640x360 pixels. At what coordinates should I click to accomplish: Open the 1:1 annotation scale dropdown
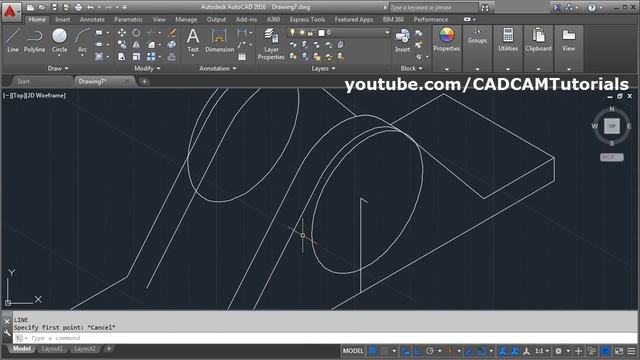point(542,351)
